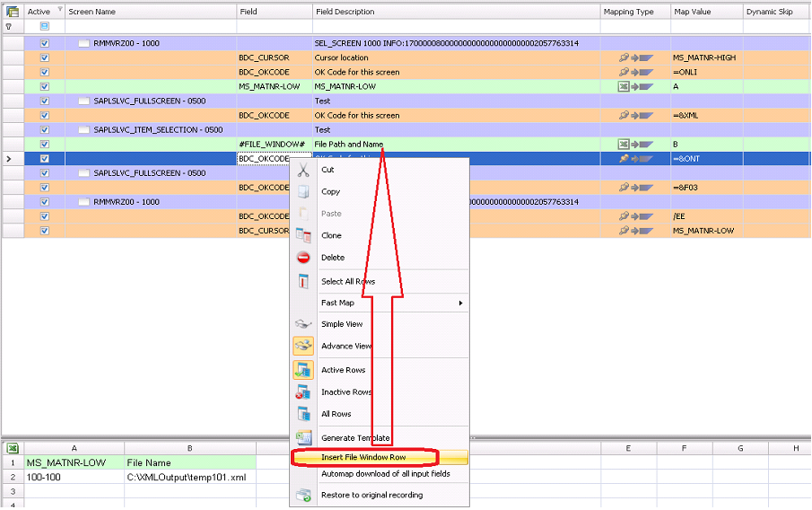Uncheck Active checkbox for RMMVRZ00 - 1000 first row
Image resolution: width=812 pixels, height=510 pixels.
tap(45, 43)
